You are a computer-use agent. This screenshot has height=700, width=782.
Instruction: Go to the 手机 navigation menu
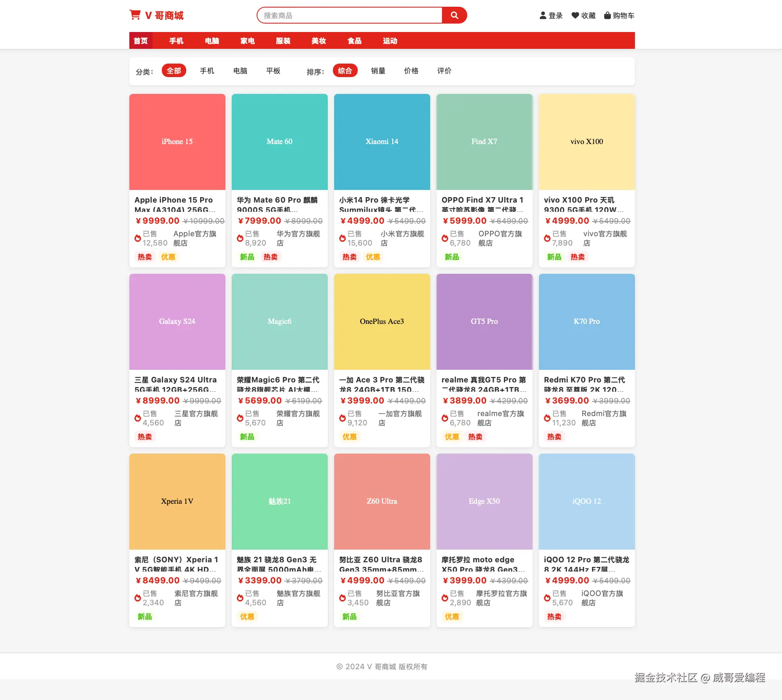point(177,41)
